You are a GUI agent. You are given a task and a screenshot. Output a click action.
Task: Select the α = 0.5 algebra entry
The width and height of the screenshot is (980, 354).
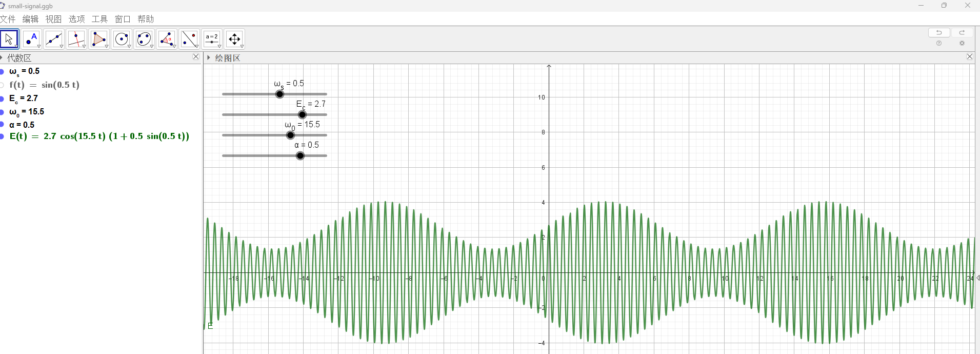(x=22, y=125)
